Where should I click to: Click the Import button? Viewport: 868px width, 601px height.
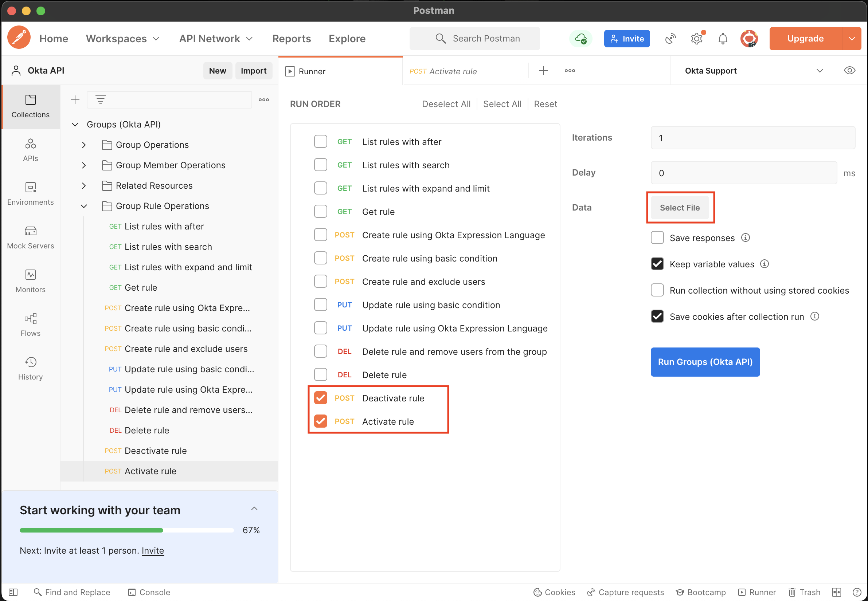[254, 71]
